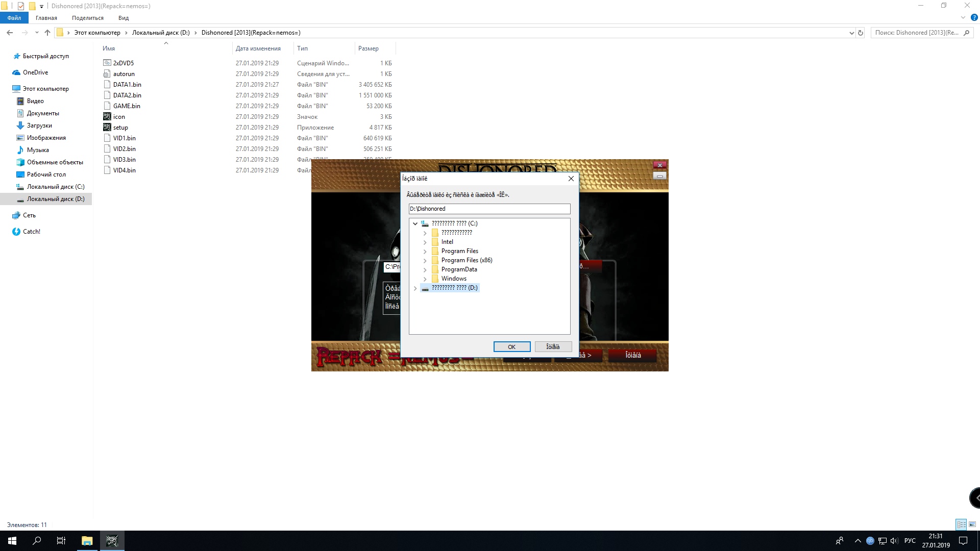Click the refresh icon in address bar
Viewport: 980px width, 551px height.
pyautogui.click(x=861, y=33)
